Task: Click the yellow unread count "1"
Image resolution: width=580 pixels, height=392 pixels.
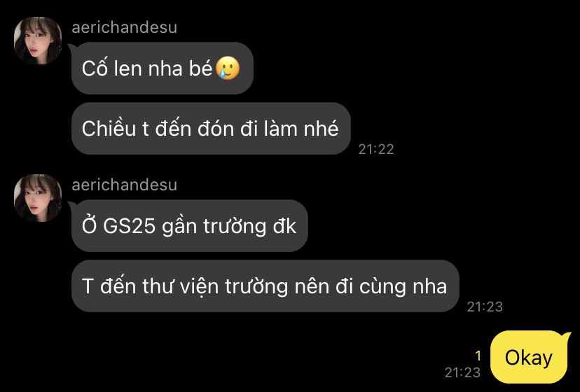Action: 478,356
